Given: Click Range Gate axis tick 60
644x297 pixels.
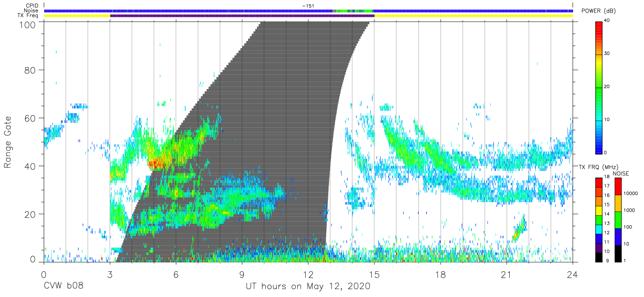Looking at the screenshot, I should (x=30, y=118).
